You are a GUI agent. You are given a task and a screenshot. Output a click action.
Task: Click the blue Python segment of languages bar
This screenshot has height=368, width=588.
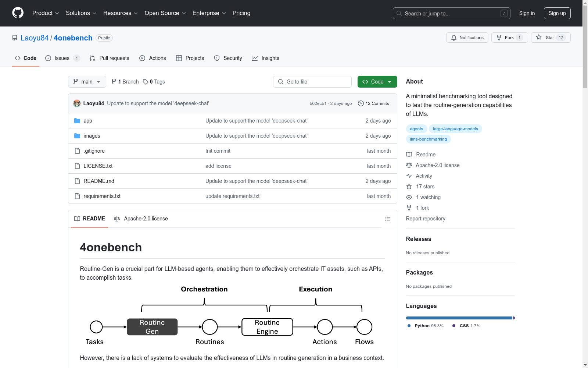coord(459,318)
